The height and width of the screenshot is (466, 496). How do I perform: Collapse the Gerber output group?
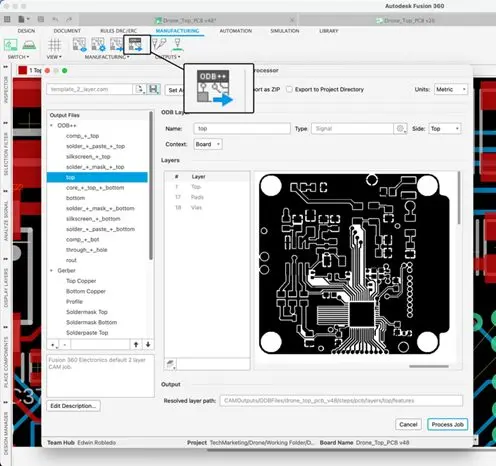(51, 270)
